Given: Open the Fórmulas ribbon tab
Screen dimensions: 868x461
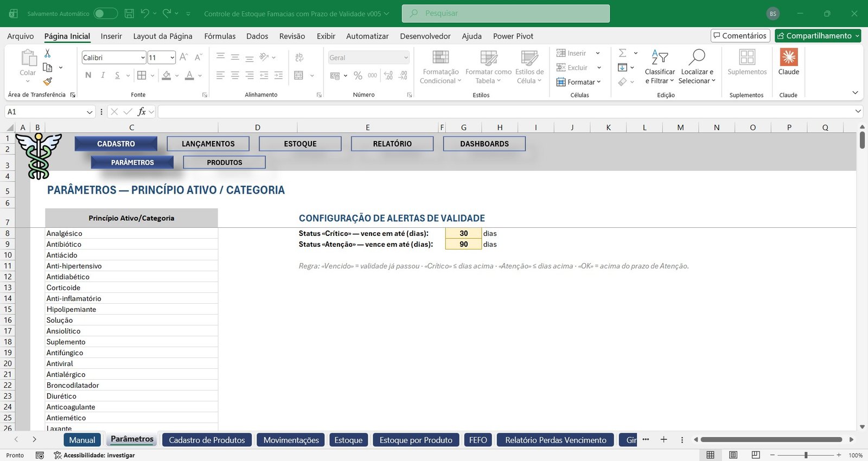Looking at the screenshot, I should pos(220,36).
